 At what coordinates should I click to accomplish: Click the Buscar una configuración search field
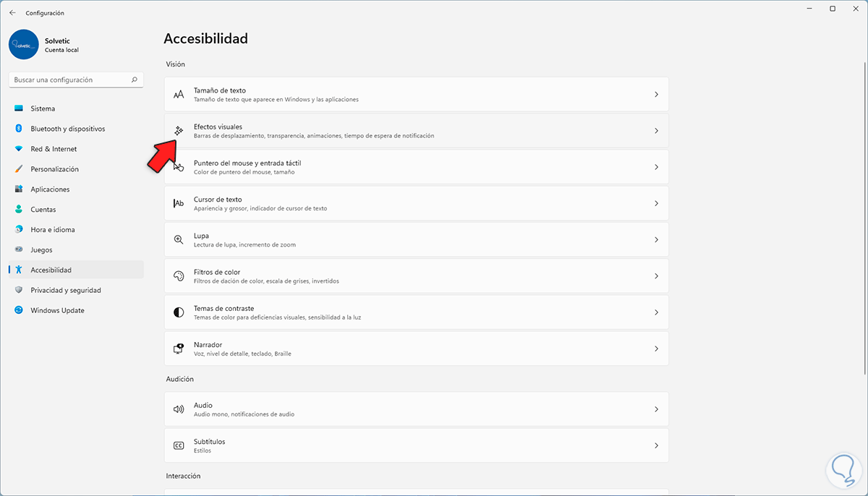69,80
